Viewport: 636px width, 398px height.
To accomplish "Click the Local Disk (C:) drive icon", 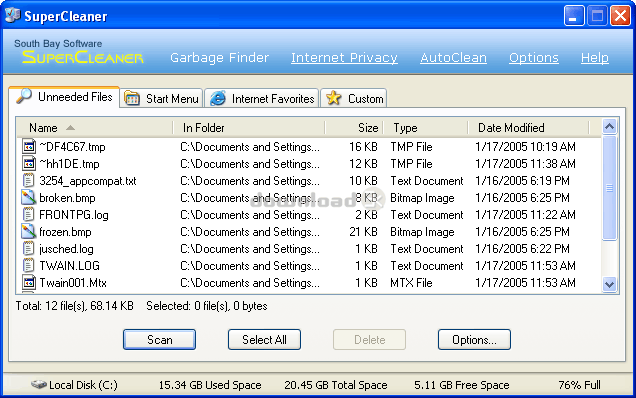I will [x=39, y=384].
